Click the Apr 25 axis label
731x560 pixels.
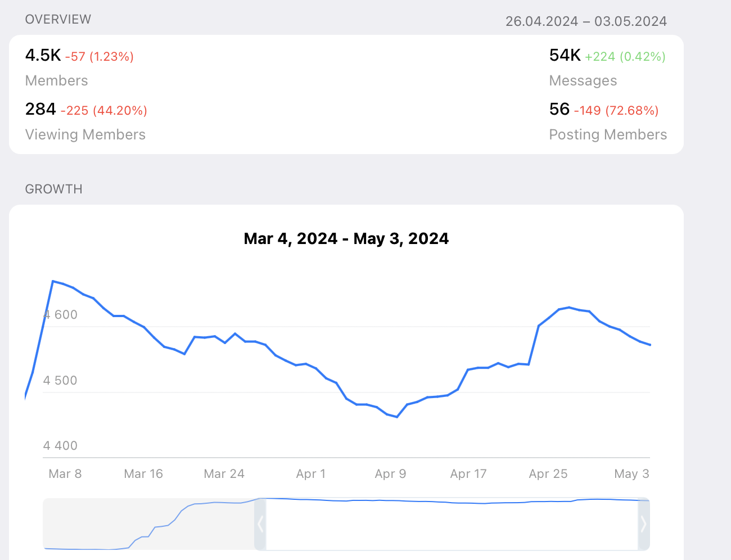point(548,474)
